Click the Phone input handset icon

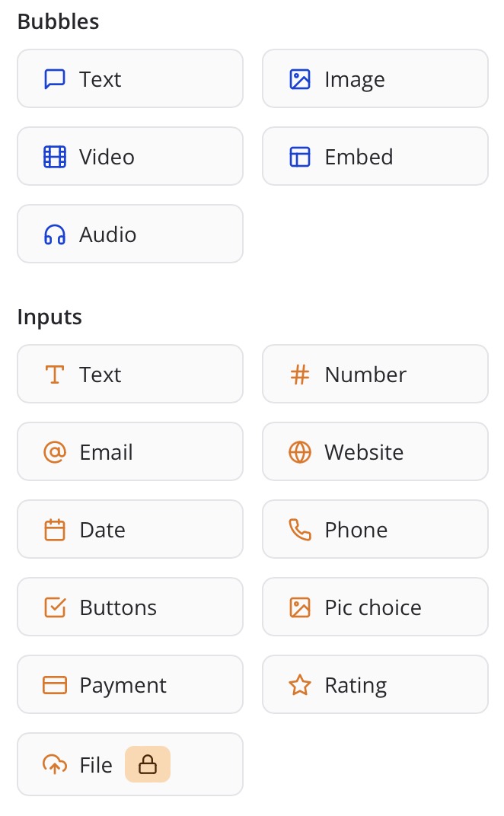[300, 530]
